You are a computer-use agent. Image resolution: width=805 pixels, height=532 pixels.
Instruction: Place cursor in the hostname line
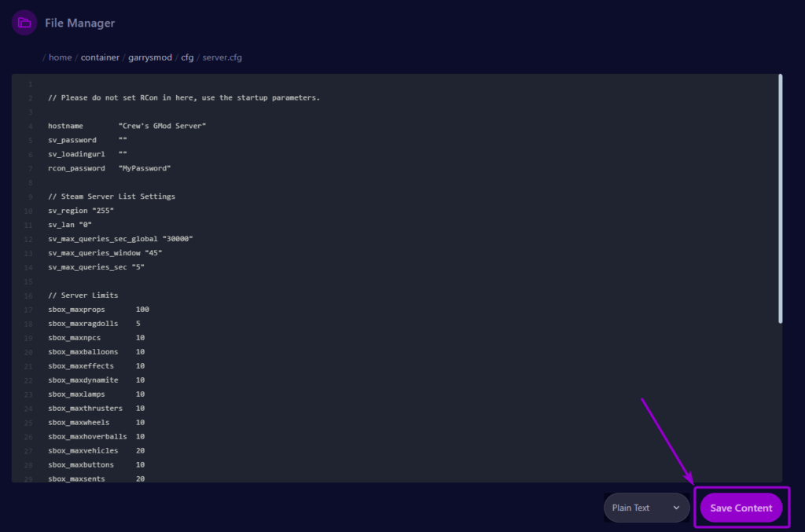(x=127, y=126)
